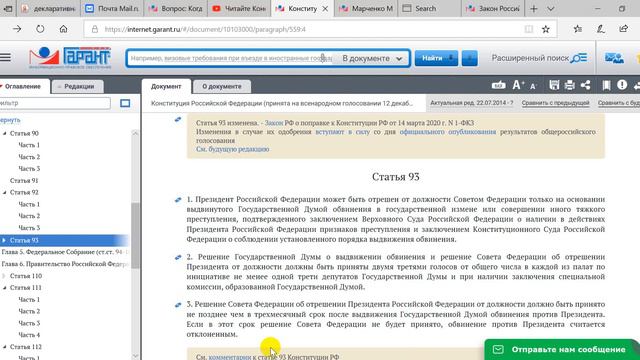Image resolution: width=640 pixels, height=360 pixels.
Task: Increase font size with large A+ icon
Action: coord(518,85)
